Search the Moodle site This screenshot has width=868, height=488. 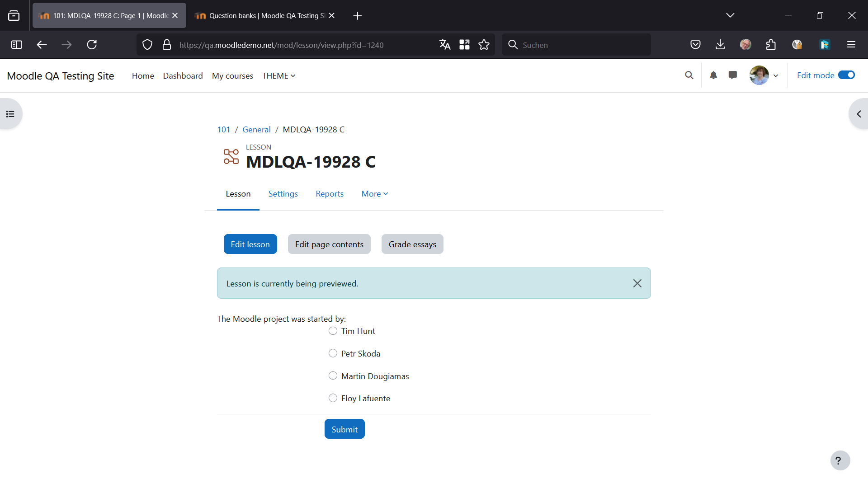click(x=689, y=75)
